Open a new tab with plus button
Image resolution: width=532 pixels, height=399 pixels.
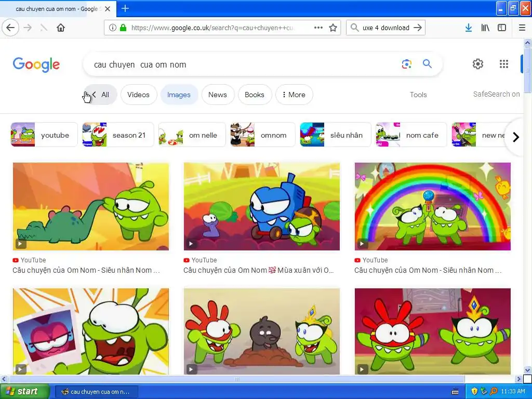coord(125,8)
